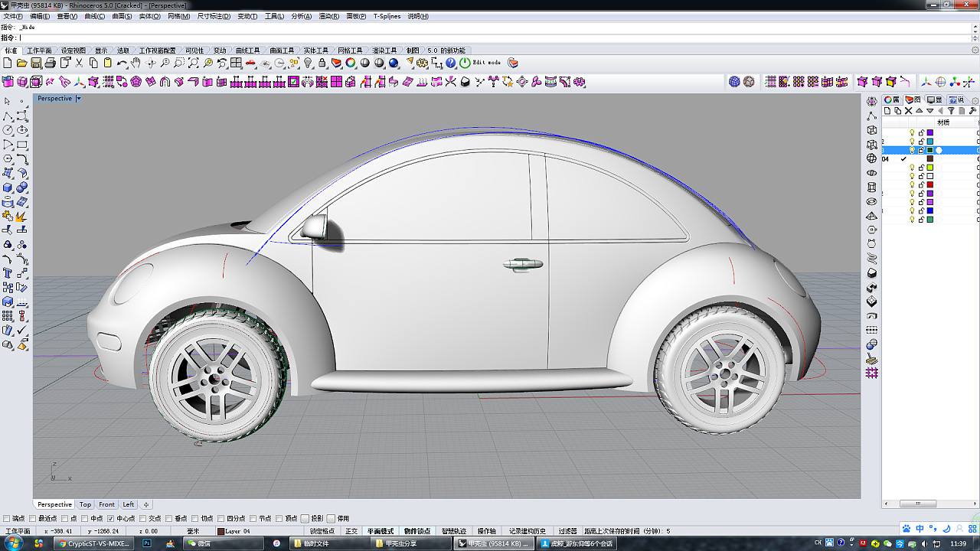Enable the 端点 (End) osnap checkbox
The height and width of the screenshot is (551, 980).
7,518
